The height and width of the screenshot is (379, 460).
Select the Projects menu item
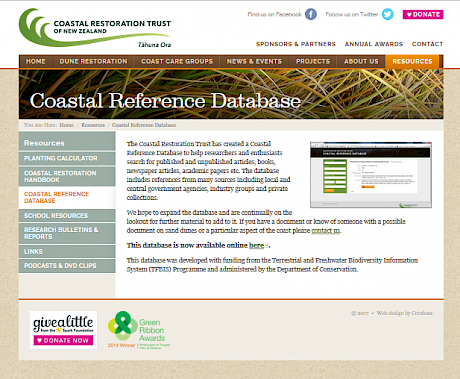313,62
